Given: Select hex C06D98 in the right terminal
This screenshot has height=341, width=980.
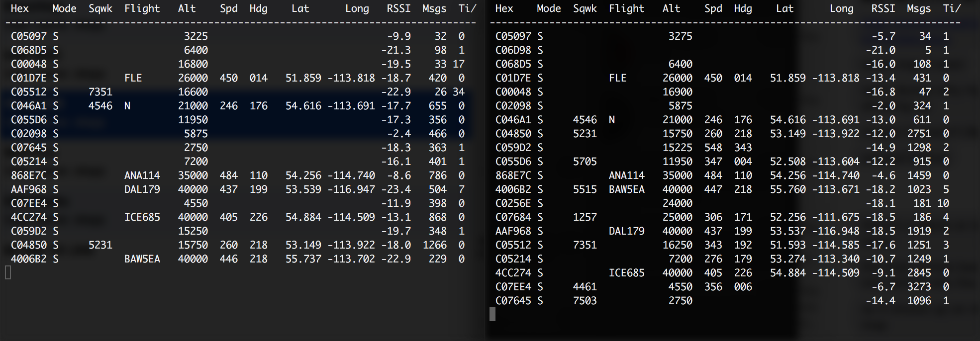Looking at the screenshot, I should [x=513, y=50].
